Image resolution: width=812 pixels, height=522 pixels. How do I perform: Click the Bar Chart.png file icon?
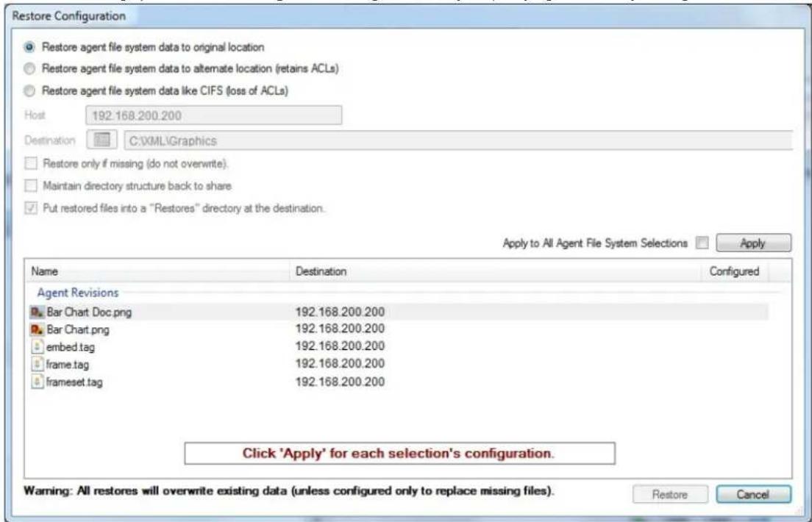coord(38,329)
